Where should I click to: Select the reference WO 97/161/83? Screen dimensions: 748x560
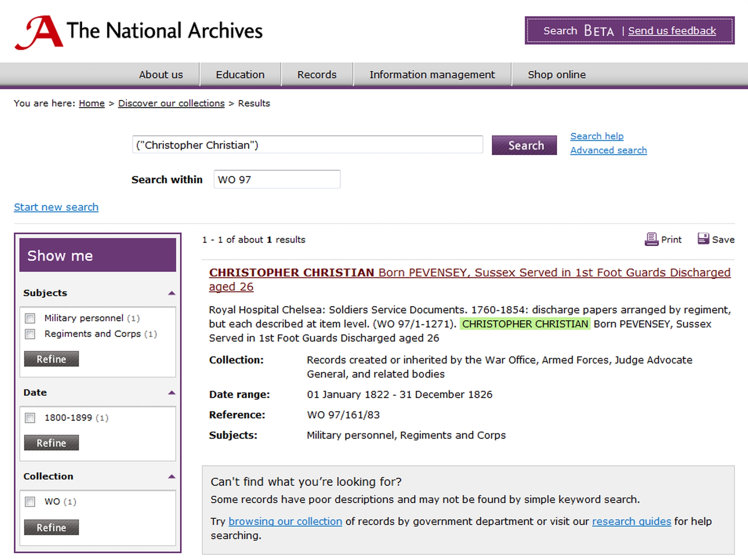343,415
